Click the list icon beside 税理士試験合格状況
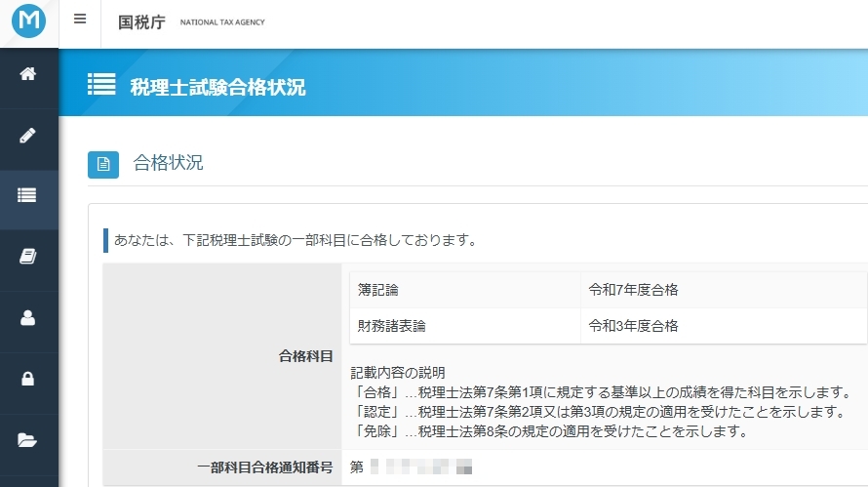Screen dimensions: 868x487 click(x=101, y=85)
